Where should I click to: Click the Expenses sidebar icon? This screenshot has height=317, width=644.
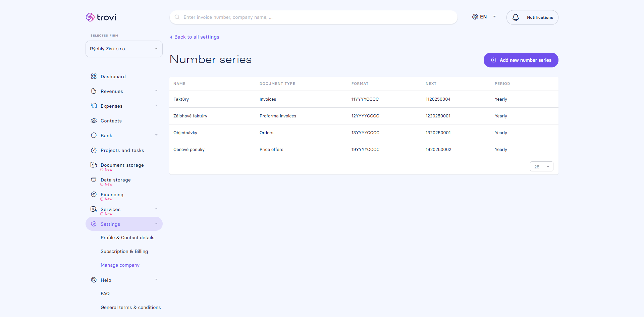(x=94, y=106)
